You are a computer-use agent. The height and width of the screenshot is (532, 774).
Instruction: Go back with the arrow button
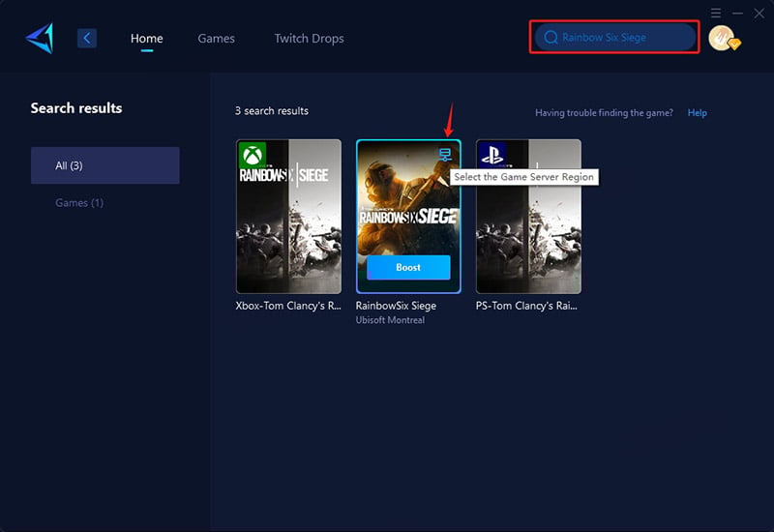pos(87,38)
